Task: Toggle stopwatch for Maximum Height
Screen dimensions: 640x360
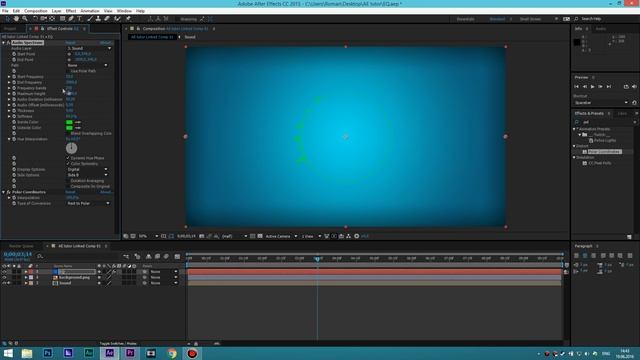Action: coord(14,94)
